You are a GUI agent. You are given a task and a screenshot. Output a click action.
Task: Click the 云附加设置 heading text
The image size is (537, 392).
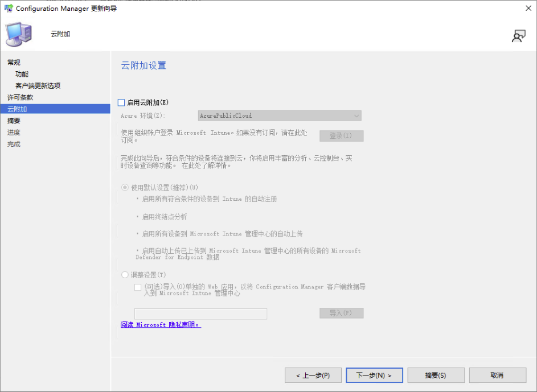point(144,65)
